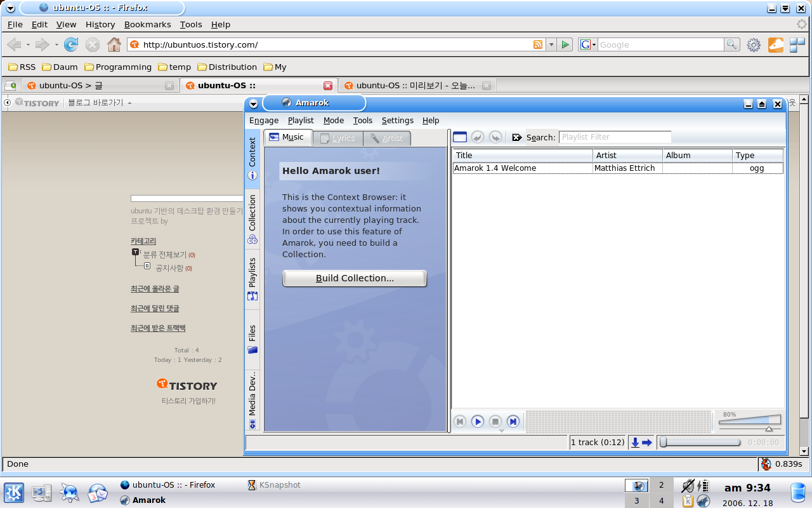This screenshot has width=812, height=508.
Task: Open Amarok window menu arrow in titlebar
Action: point(254,104)
